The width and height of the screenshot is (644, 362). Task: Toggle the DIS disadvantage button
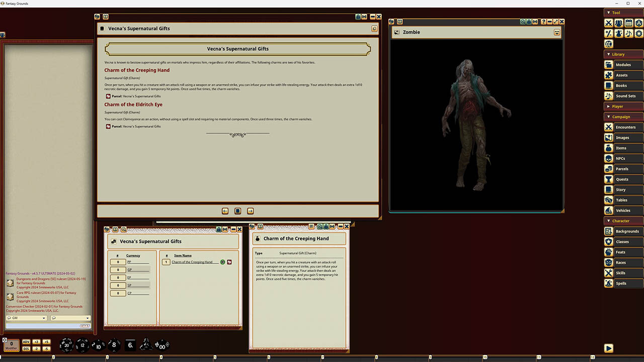[x=26, y=348]
